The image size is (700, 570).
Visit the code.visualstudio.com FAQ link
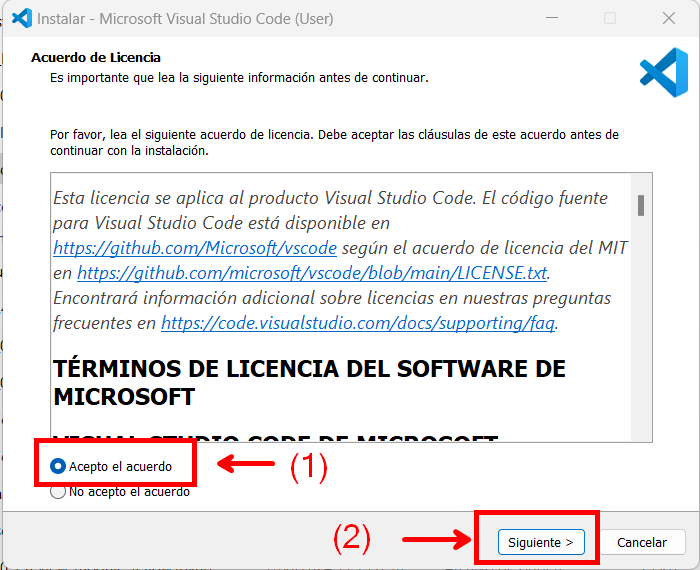click(358, 323)
